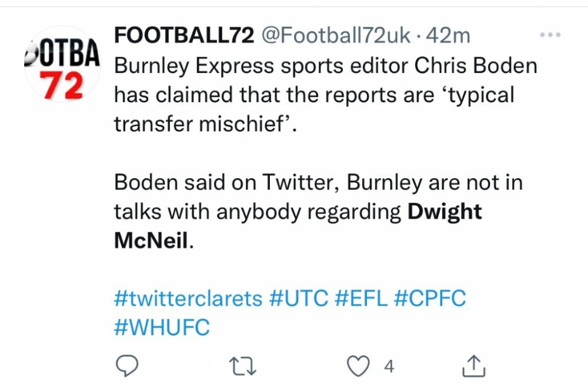Open the #UTC hashtag
Viewport: 588px width, 384px height.
[x=299, y=298]
